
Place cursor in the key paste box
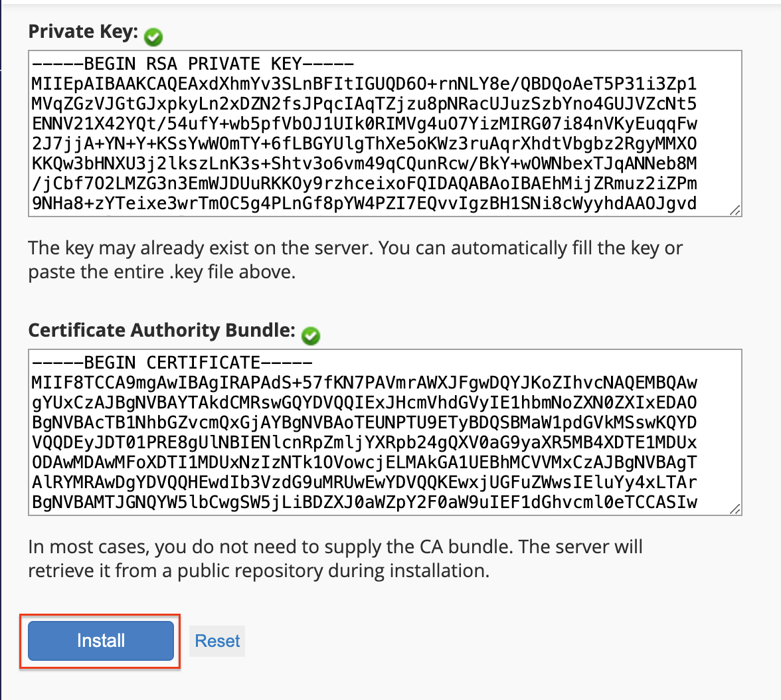pyautogui.click(x=384, y=133)
